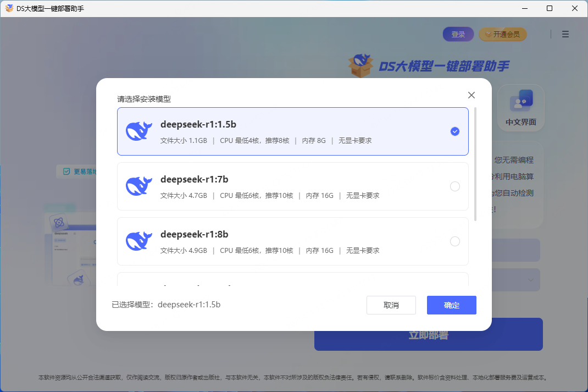The height and width of the screenshot is (392, 588).
Task: Click the 文件大小 1.1GB text
Action: click(184, 141)
